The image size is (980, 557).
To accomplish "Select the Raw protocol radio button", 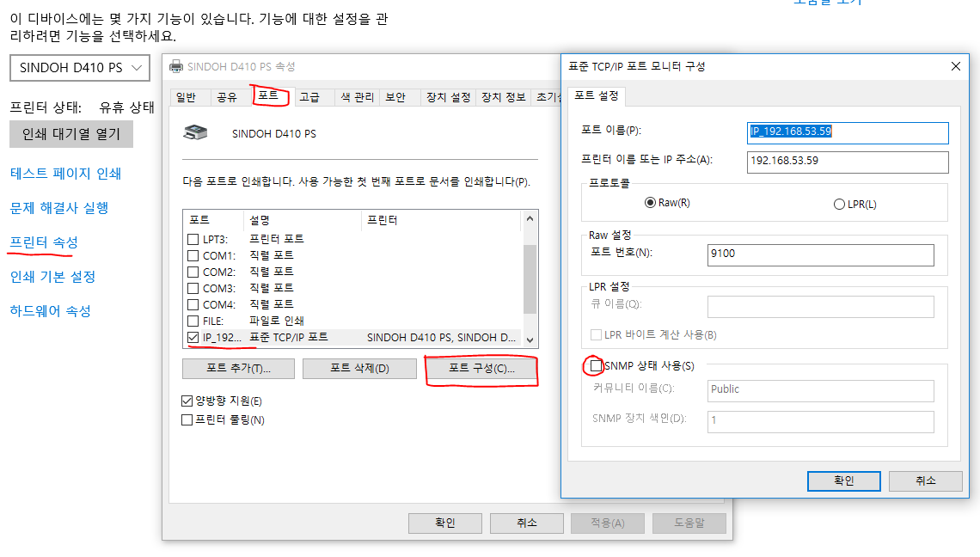I will pos(650,204).
